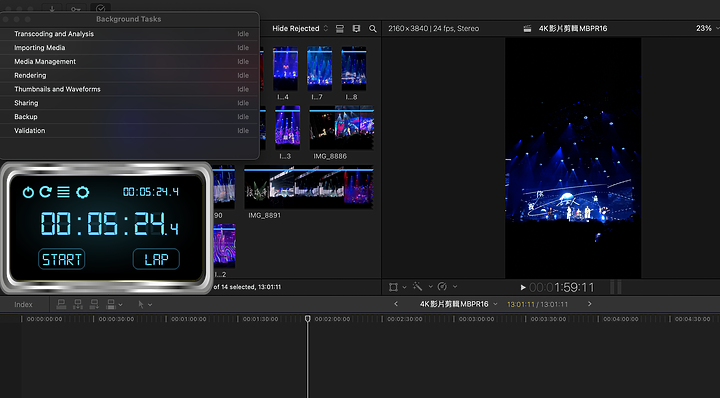Go forward in timeline history
The width and height of the screenshot is (720, 398).
pos(590,304)
